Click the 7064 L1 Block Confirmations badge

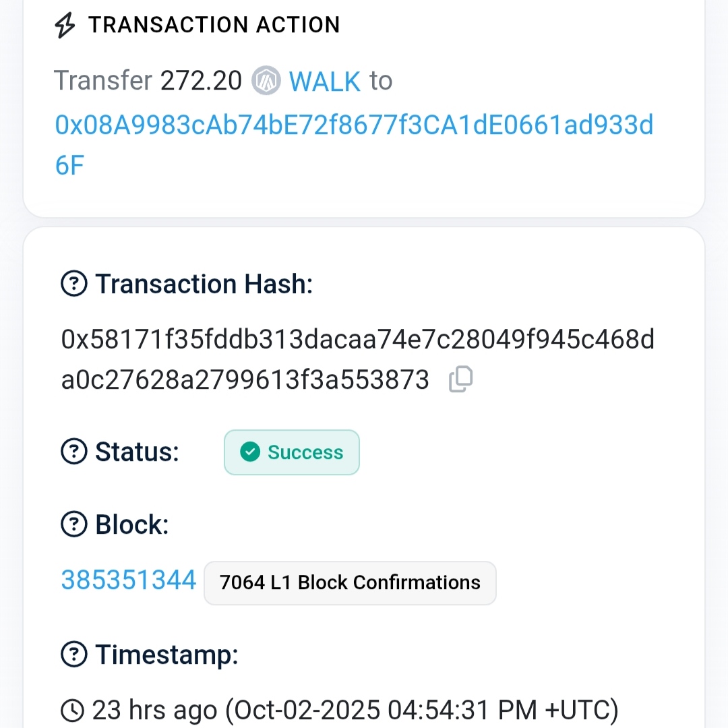[350, 582]
